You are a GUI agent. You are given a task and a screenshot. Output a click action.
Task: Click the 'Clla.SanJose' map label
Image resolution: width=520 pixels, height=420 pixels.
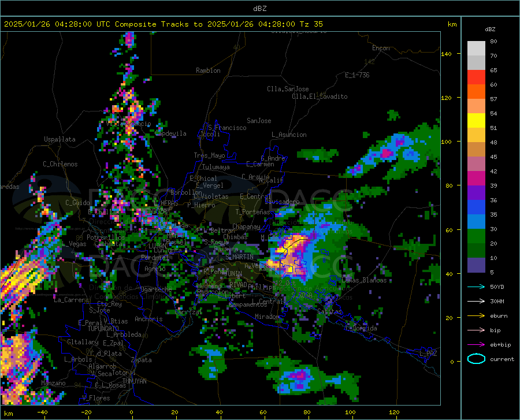pos(288,89)
